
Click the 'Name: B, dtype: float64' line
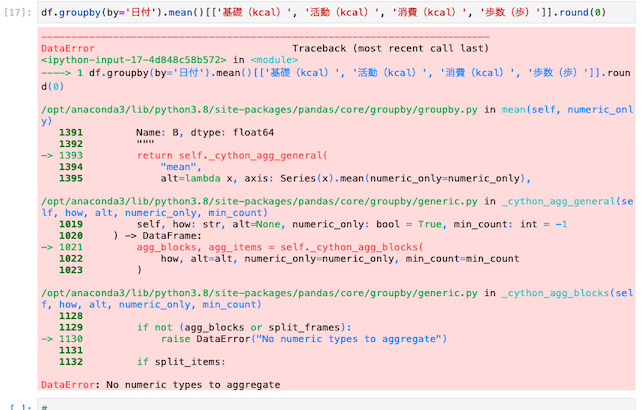coord(212,132)
